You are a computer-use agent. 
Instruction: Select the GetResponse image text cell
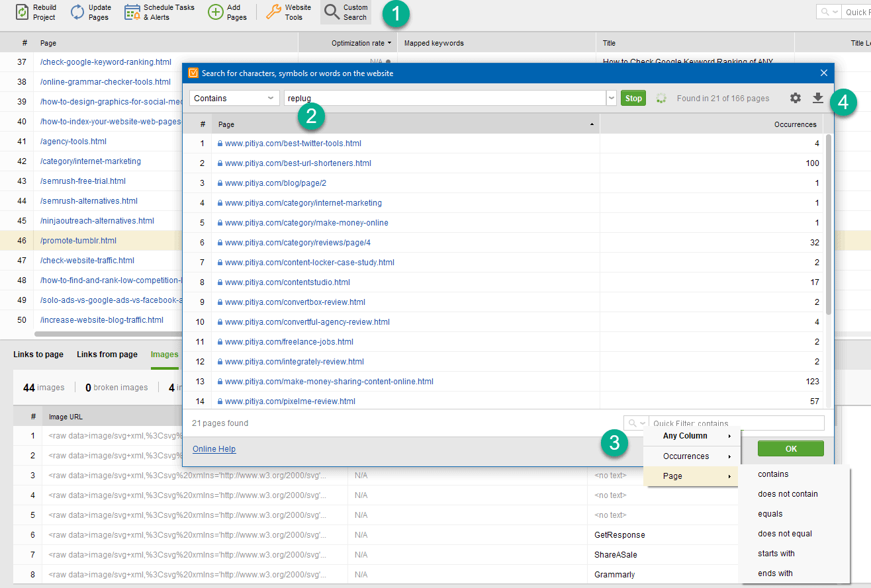coord(619,534)
